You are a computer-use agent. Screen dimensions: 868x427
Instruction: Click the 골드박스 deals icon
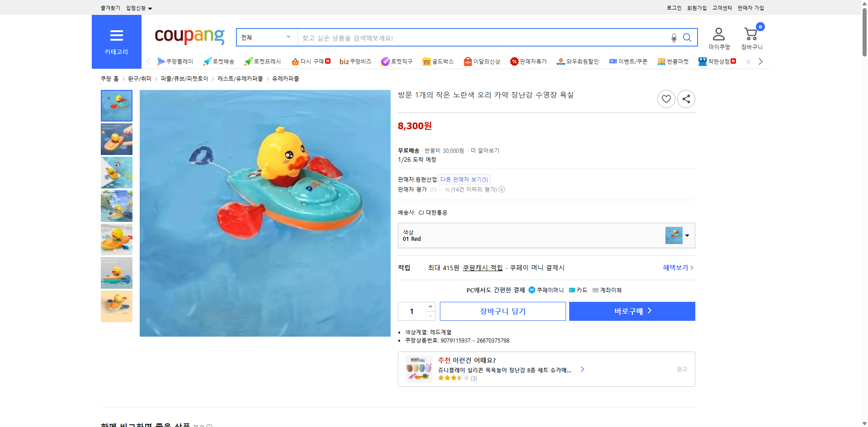tap(438, 61)
